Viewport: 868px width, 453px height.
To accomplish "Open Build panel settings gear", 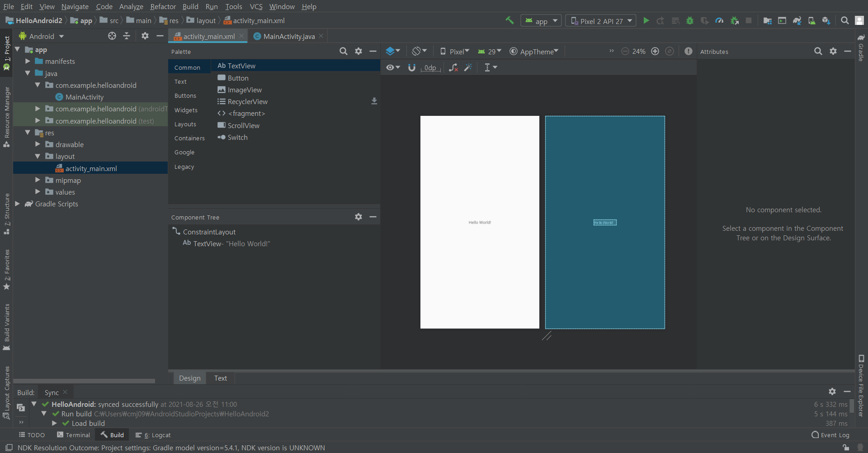I will [x=832, y=391].
